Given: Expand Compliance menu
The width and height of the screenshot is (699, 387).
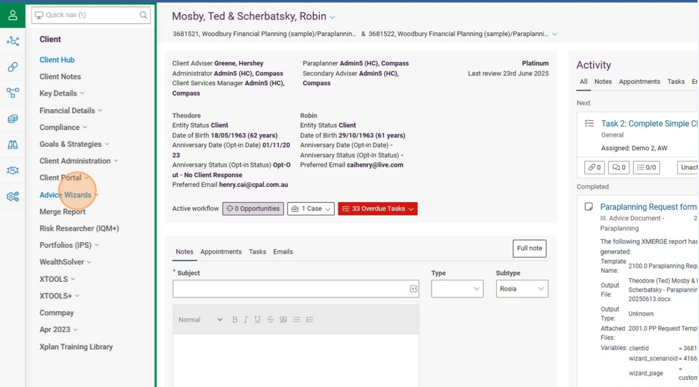Looking at the screenshot, I should click(63, 127).
